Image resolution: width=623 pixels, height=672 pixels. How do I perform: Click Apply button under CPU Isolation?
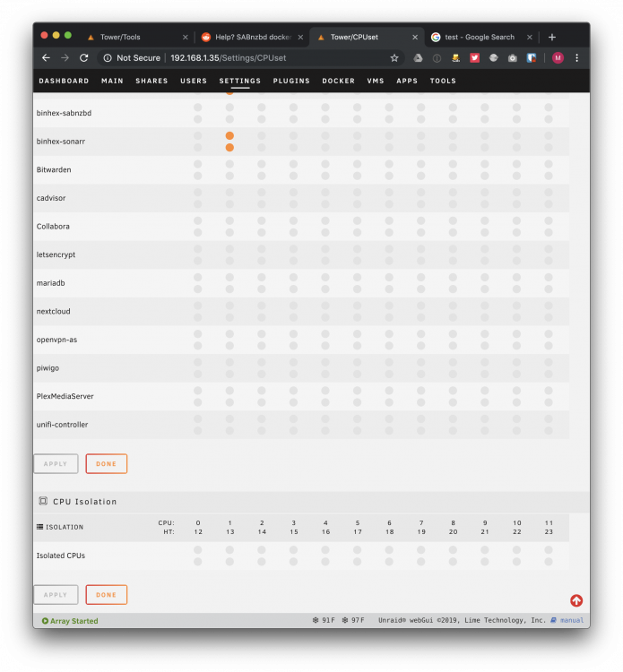(x=56, y=595)
